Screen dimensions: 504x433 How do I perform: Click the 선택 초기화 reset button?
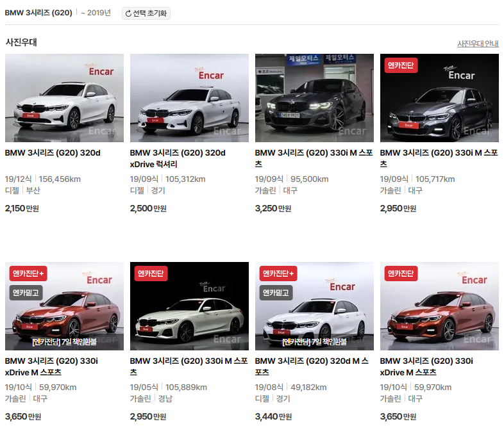[x=146, y=13]
